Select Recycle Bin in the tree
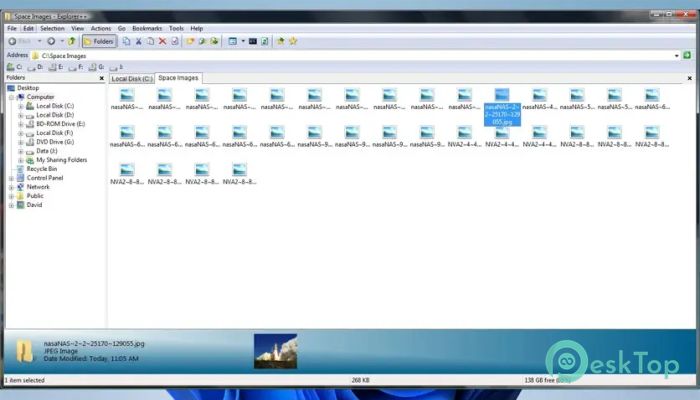Image resolution: width=700 pixels, height=400 pixels. pos(42,169)
